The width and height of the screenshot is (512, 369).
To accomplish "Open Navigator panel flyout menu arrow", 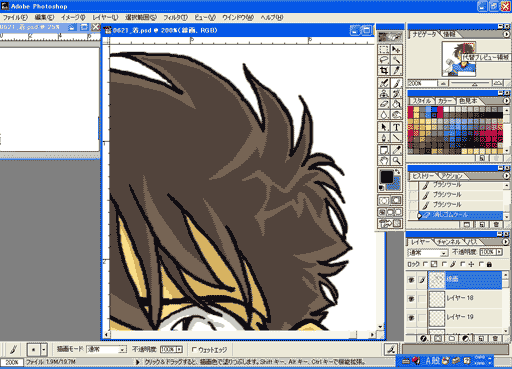I will click(506, 34).
